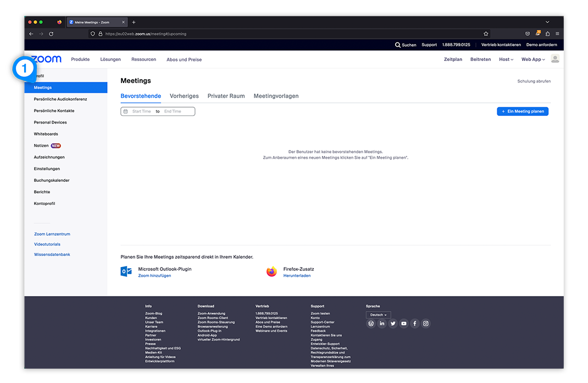Open the LinkedIn icon in footer
Image resolution: width=588 pixels, height=383 pixels.
[382, 324]
